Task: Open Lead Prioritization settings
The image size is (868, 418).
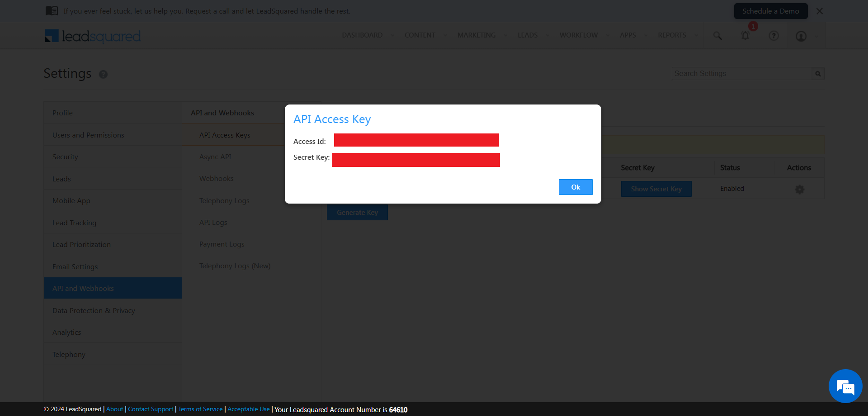Action: point(113,245)
